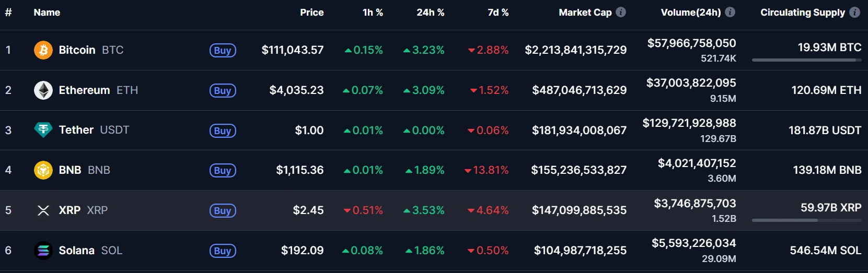Image resolution: width=868 pixels, height=273 pixels.
Task: Click the BNB coin logo icon
Action: point(43,170)
